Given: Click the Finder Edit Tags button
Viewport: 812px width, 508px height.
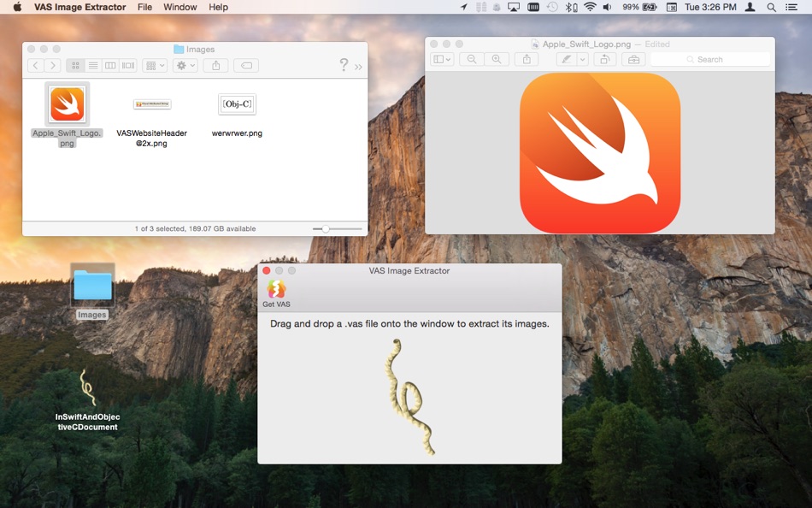Looking at the screenshot, I should coord(246,65).
